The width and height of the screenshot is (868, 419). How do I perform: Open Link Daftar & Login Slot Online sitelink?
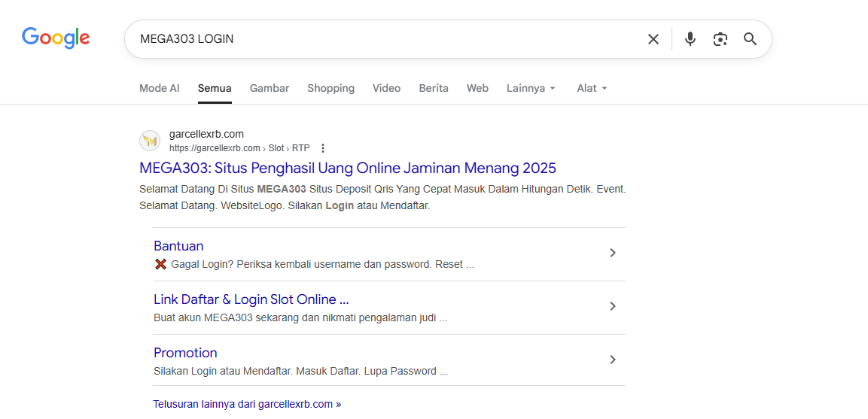point(251,299)
